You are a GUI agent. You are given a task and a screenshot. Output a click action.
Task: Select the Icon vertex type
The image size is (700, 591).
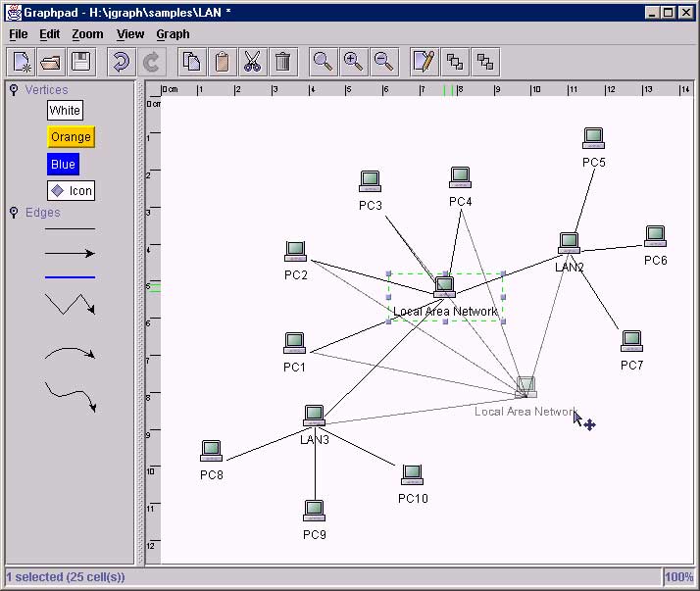[71, 190]
